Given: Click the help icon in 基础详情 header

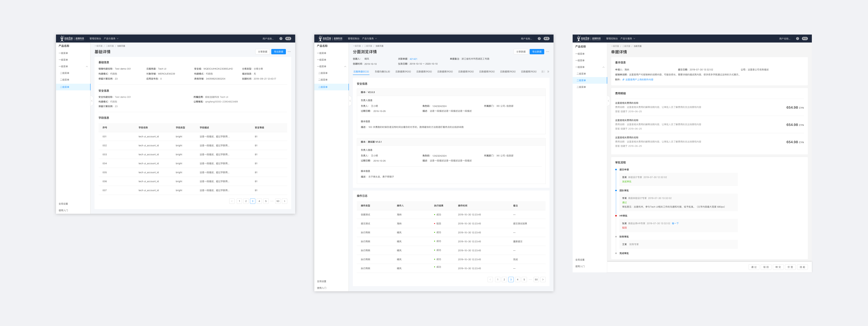Looking at the screenshot, I should 281,39.
